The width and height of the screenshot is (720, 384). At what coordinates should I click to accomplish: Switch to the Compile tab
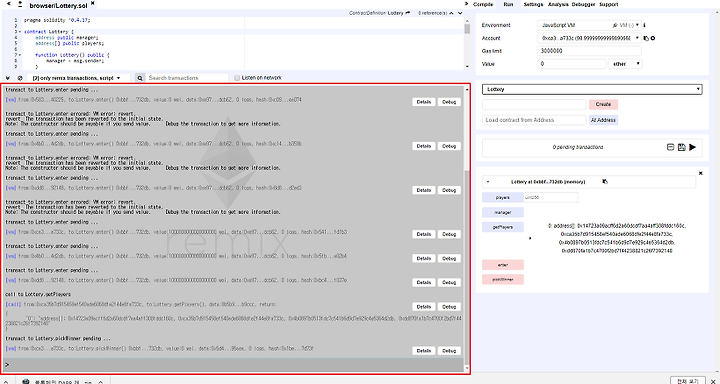click(x=483, y=4)
